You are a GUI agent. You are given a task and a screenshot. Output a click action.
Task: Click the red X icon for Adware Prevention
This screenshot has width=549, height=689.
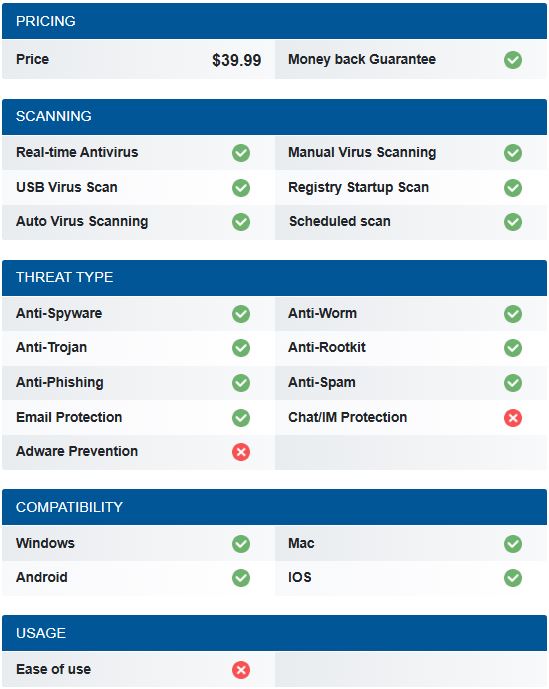point(241,452)
